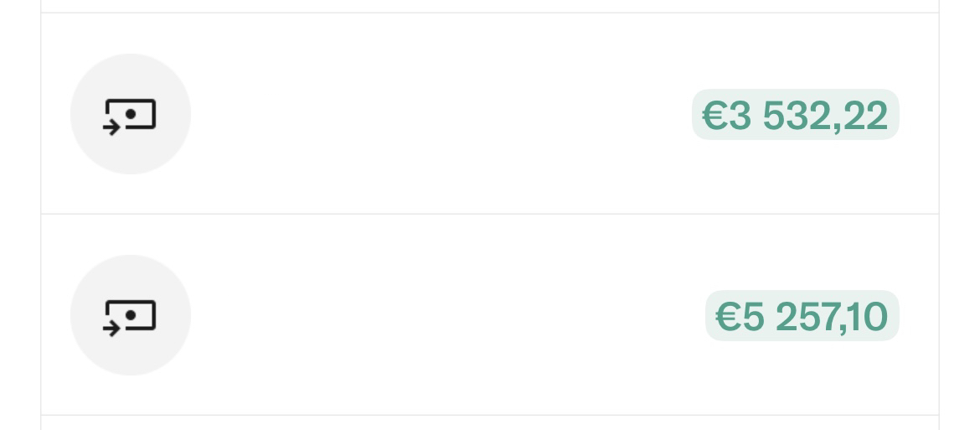Open the €3 532,22 transaction row
The height and width of the screenshot is (430, 980).
pyautogui.click(x=490, y=114)
